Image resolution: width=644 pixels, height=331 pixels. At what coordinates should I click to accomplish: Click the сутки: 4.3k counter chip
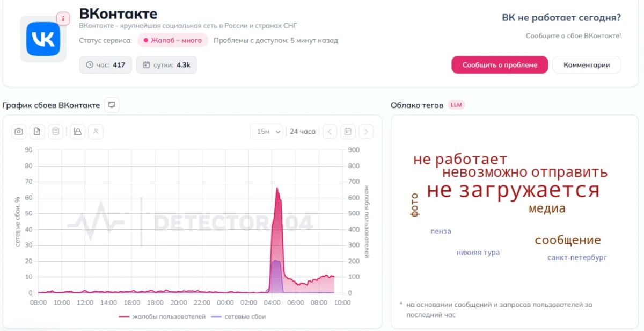pos(166,65)
